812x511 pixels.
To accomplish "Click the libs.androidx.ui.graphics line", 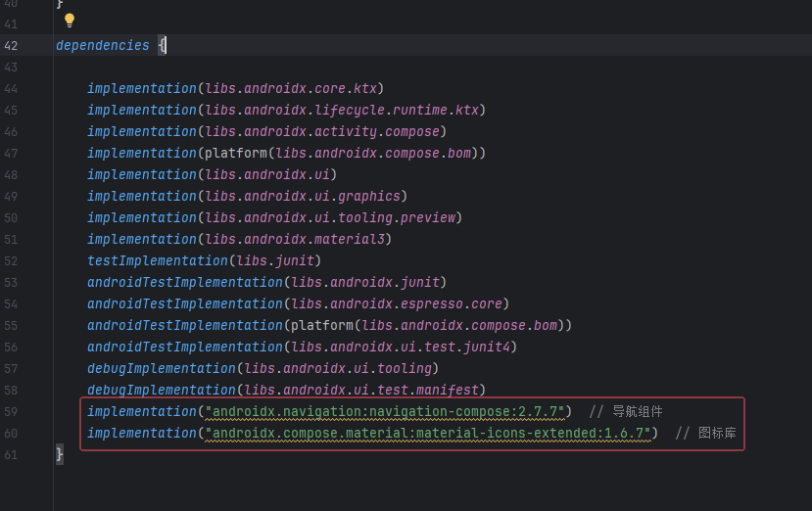I will (x=248, y=196).
